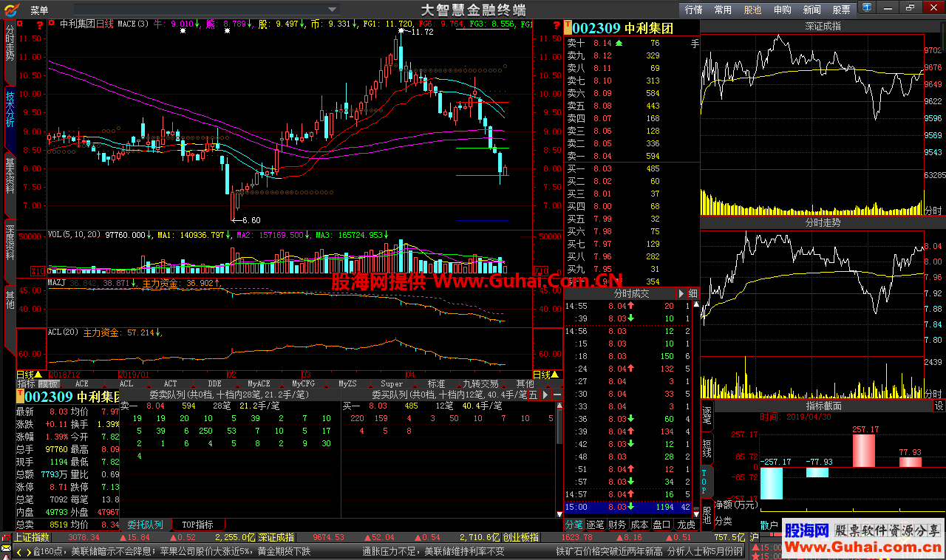Click the 深证成指 mini chart header

tap(823, 26)
